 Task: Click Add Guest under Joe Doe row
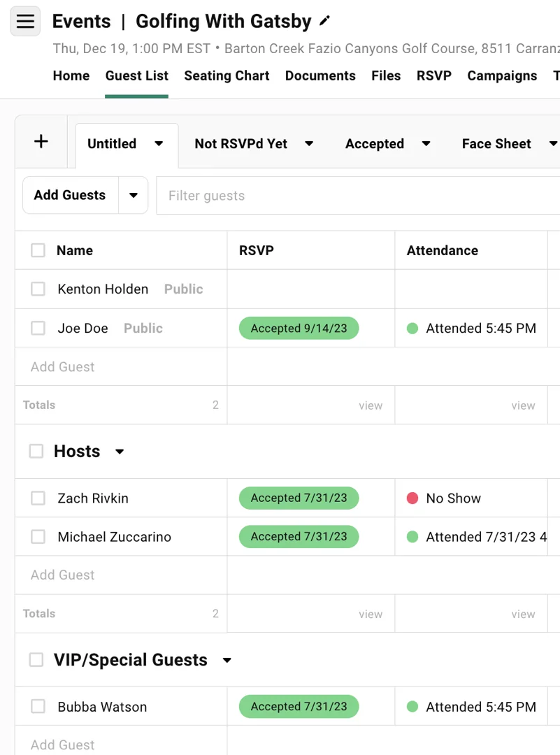click(63, 367)
